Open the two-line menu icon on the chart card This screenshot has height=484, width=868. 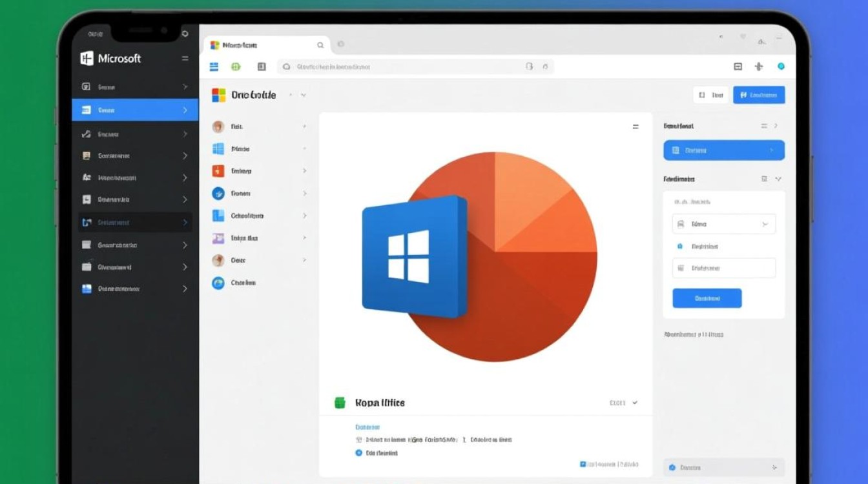635,127
